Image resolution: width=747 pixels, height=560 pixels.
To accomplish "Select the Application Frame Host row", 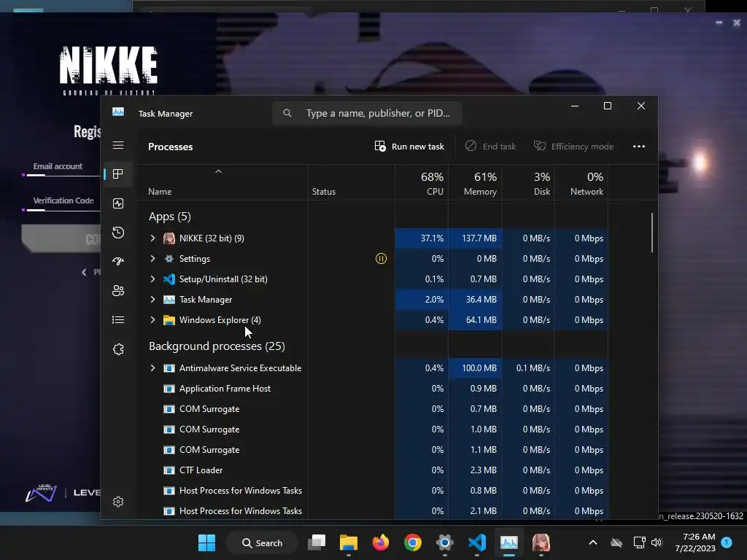I will (373, 389).
